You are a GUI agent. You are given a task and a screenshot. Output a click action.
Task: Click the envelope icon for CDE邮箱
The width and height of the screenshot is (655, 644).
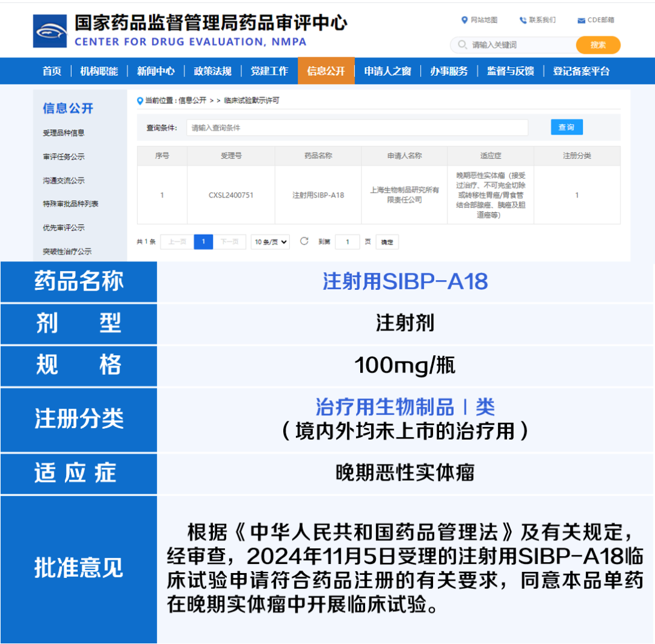pos(580,19)
